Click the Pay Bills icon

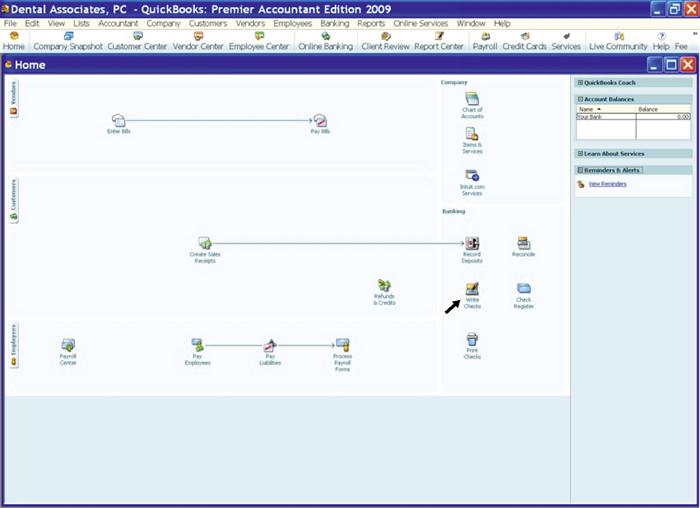coord(320,121)
